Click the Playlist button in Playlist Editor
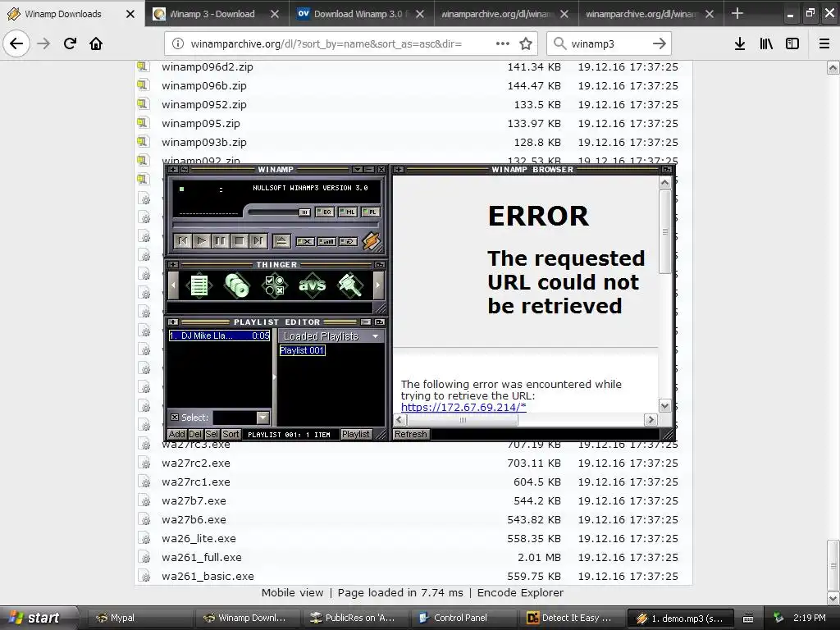 [x=356, y=435]
